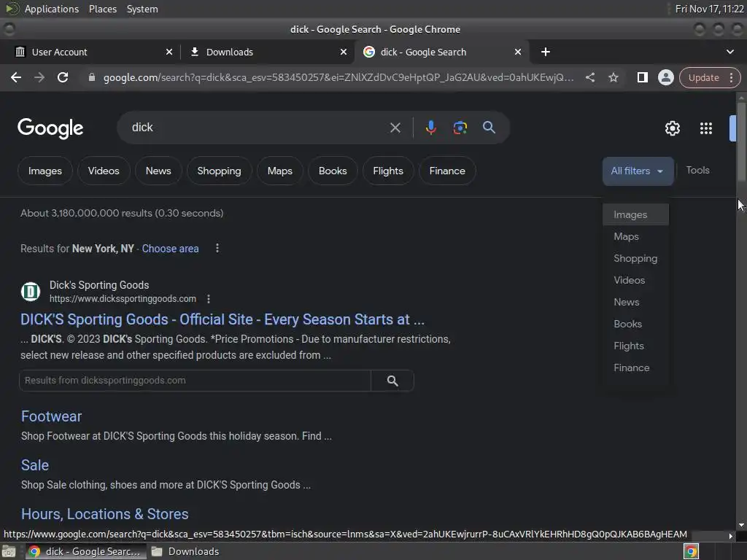Open the Tools options

click(x=697, y=171)
